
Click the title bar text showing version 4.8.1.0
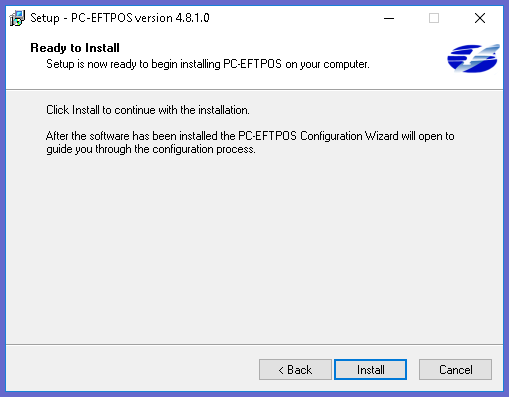[x=120, y=18]
